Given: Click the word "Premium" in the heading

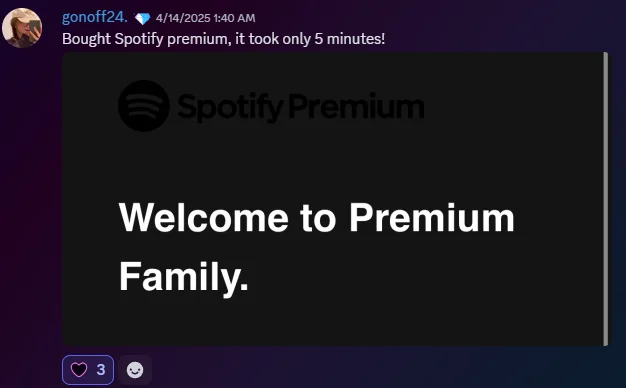Looking at the screenshot, I should pyautogui.click(x=432, y=218).
